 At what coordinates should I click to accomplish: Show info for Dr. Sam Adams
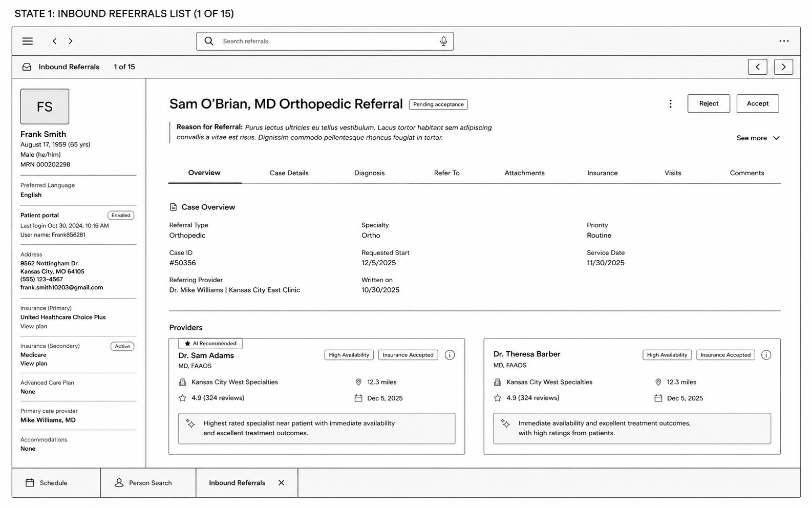click(450, 355)
